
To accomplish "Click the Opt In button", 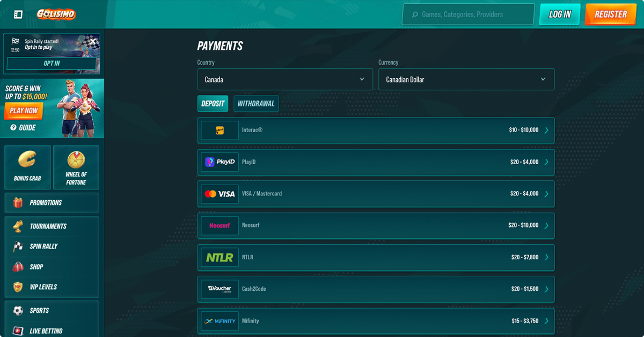I will click(52, 63).
